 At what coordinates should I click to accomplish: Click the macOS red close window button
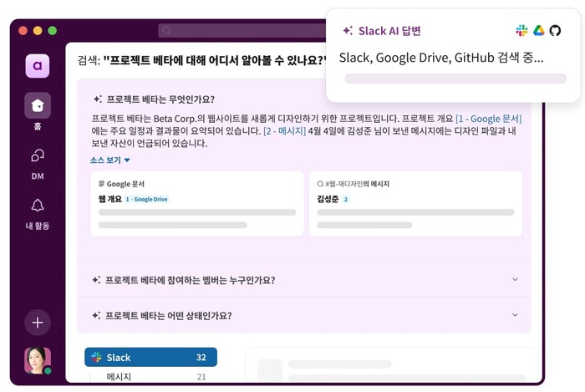tap(23, 31)
